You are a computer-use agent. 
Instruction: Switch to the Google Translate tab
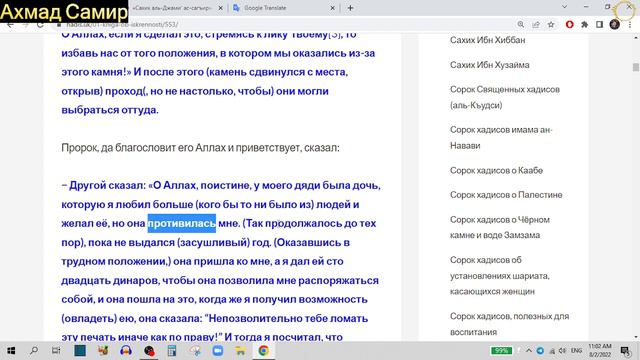(x=265, y=8)
